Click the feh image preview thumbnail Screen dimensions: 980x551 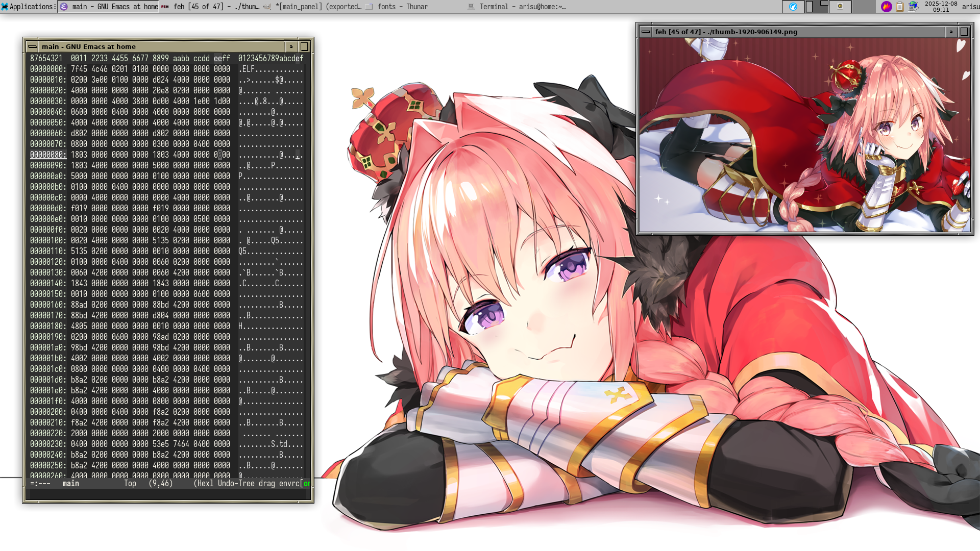tap(805, 135)
